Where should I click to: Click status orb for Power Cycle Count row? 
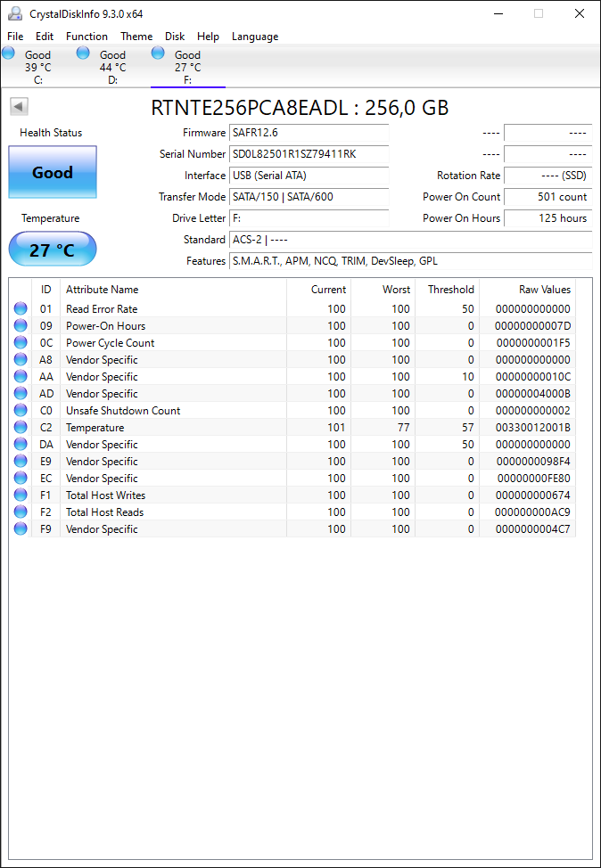pos(21,343)
